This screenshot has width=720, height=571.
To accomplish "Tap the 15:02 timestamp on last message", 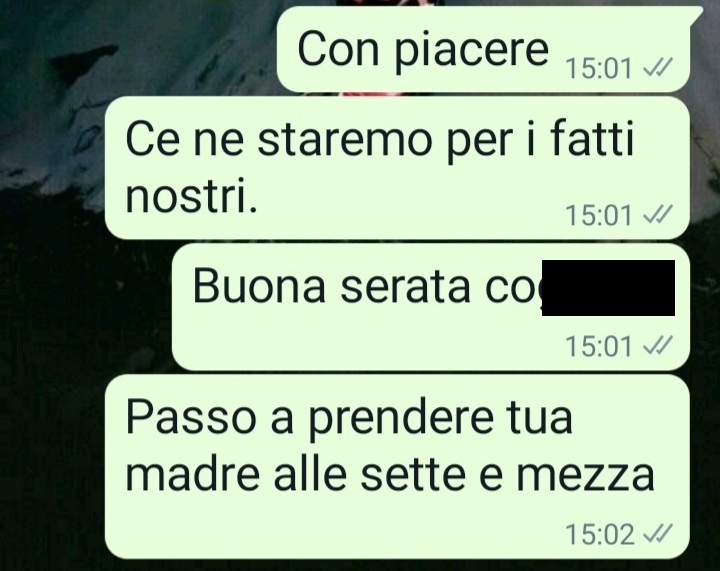I will (600, 535).
